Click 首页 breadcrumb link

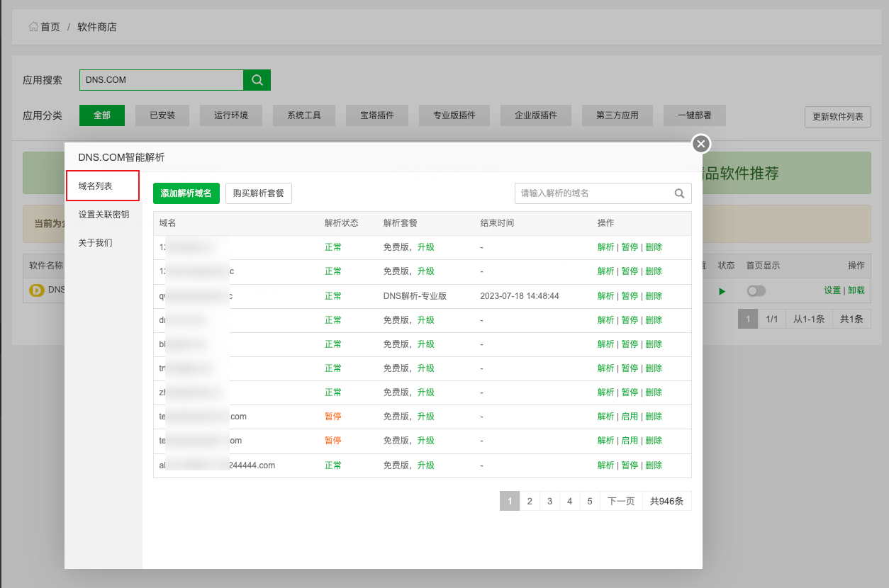point(50,27)
